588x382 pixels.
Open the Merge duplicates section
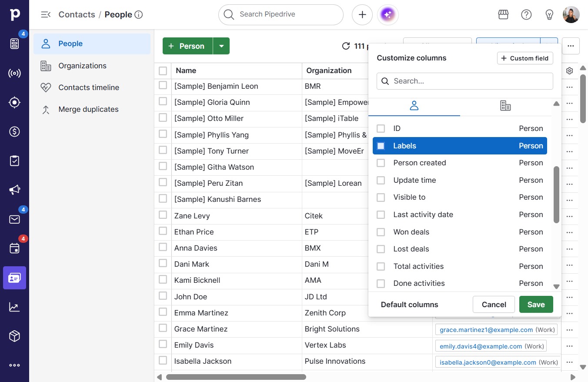click(92, 109)
